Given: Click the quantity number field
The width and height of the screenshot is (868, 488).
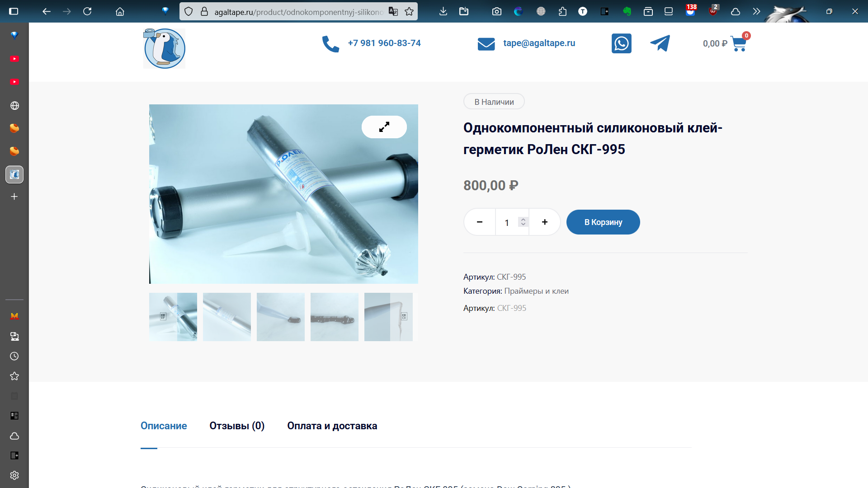Looking at the screenshot, I should 507,222.
